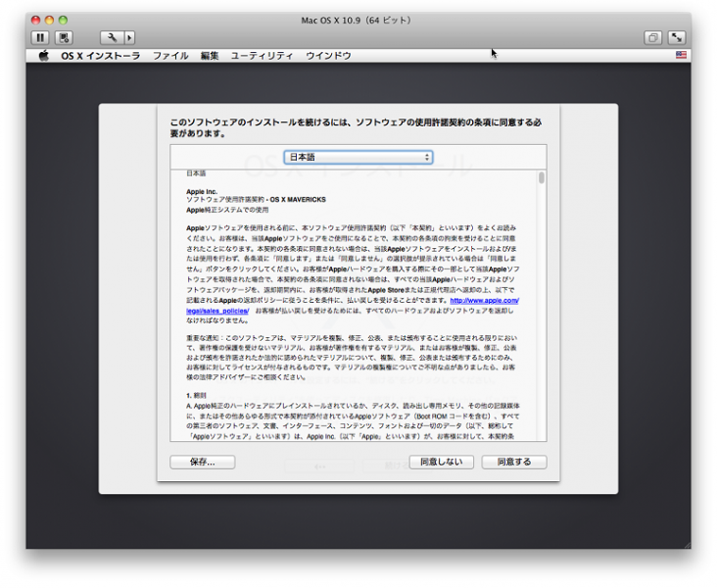Pause the virtual machine
Viewport: 717px width, 588px height.
point(40,37)
